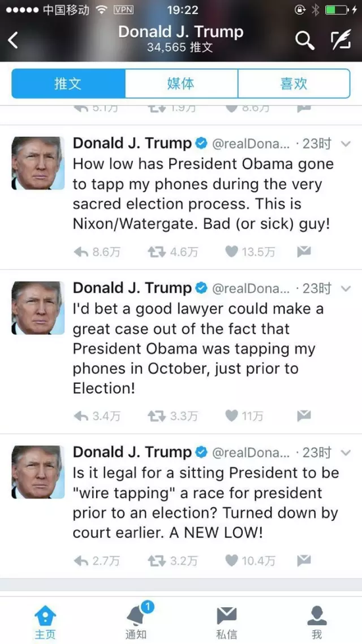
Task: Tap the back arrow in header
Action: tap(13, 41)
